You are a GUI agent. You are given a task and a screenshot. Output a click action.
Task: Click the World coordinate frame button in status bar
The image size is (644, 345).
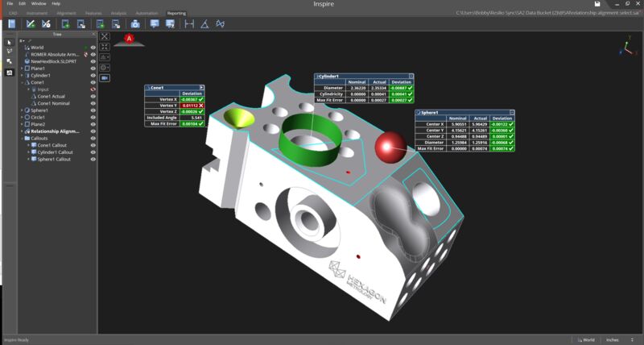[586, 340]
